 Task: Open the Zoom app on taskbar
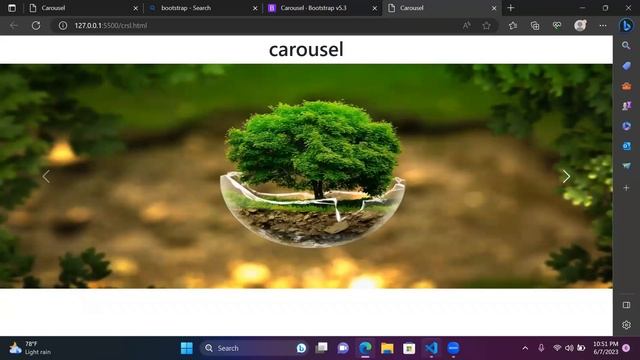[x=453, y=348]
